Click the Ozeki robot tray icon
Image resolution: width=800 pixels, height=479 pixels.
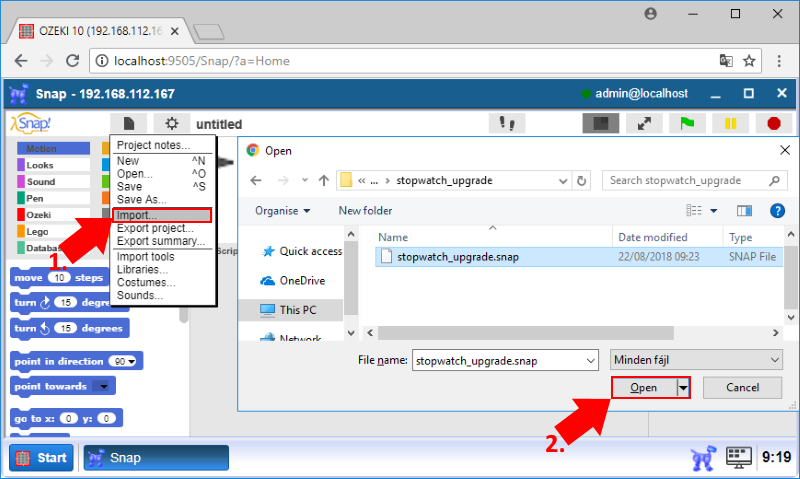coord(704,458)
